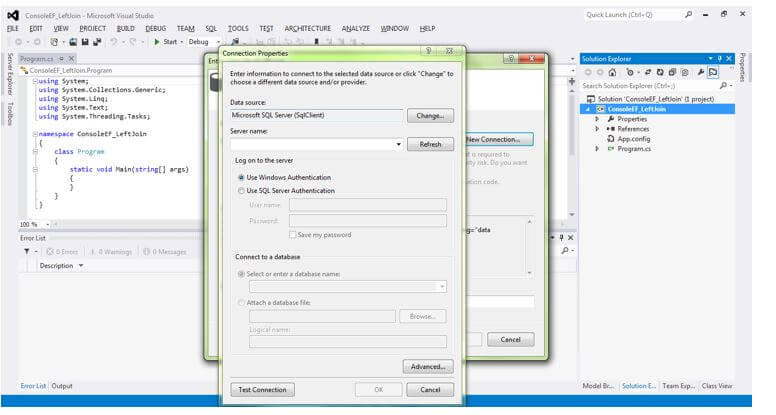
Task: Expand the Program.cs node in Solution Explorer
Action: [597, 149]
